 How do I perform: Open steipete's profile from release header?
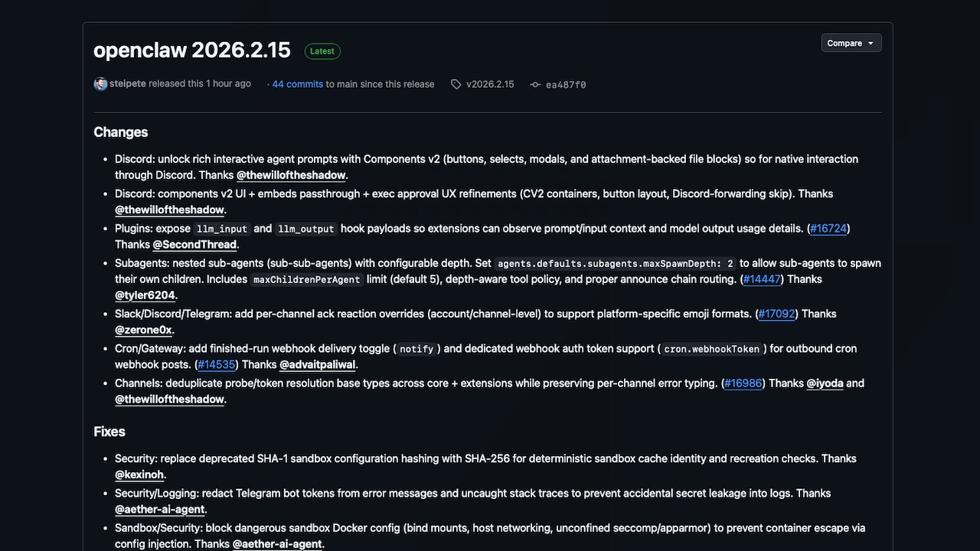point(127,84)
